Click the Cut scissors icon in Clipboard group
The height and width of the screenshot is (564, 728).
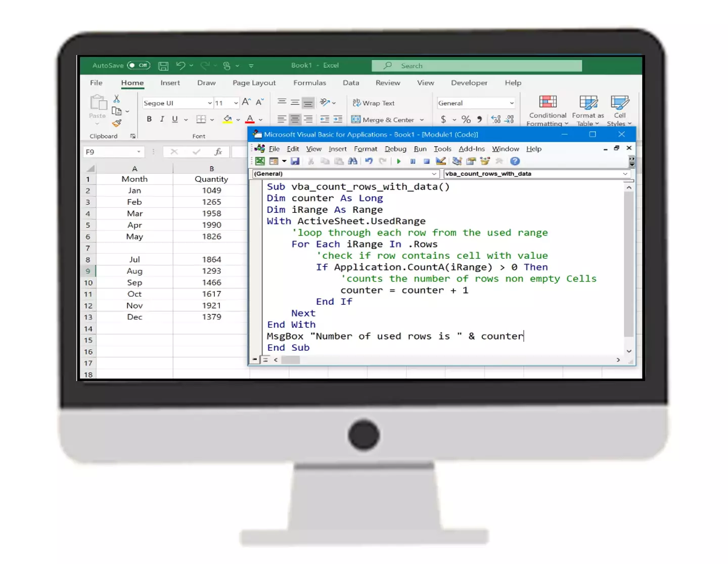pos(117,99)
